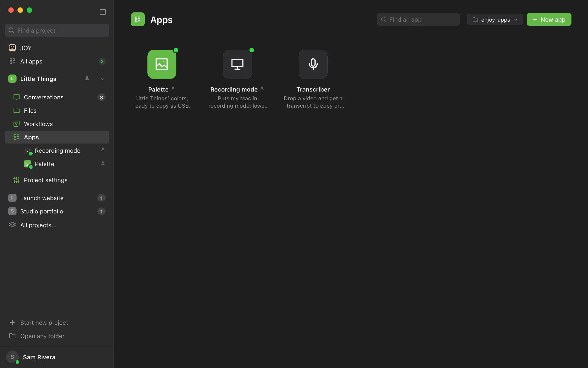Open the Palette app tile

coord(162,64)
